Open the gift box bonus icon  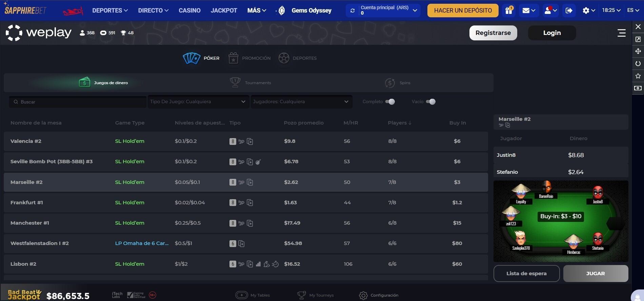point(509,11)
